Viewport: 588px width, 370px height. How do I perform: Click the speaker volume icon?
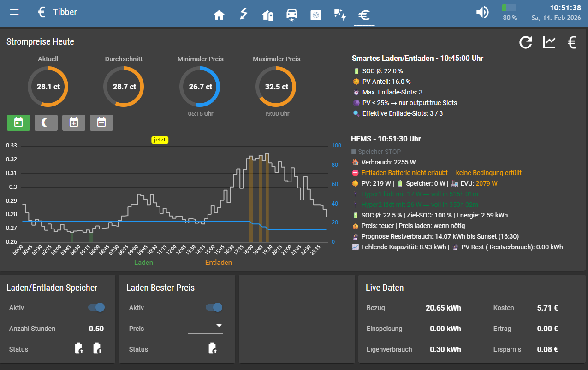pyautogui.click(x=482, y=12)
